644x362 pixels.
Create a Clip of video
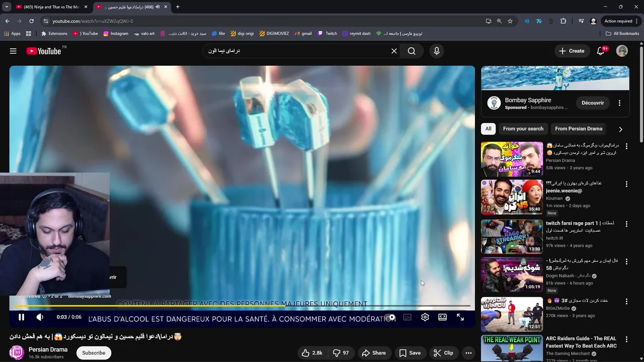[443, 353]
